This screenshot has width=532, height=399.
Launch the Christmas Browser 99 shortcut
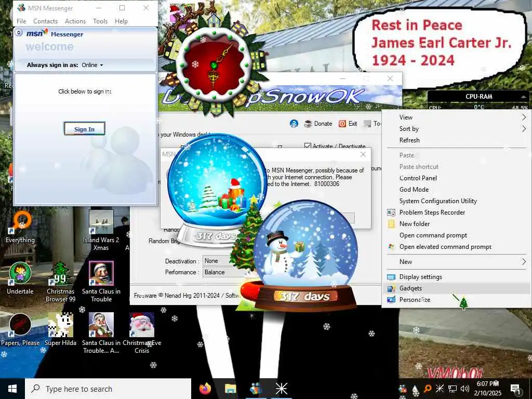click(60, 282)
